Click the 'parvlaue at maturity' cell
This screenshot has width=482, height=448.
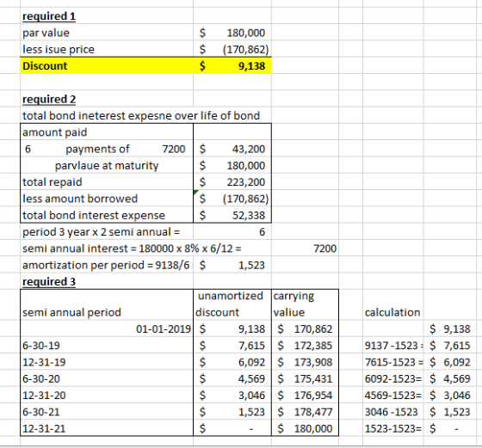(x=107, y=165)
